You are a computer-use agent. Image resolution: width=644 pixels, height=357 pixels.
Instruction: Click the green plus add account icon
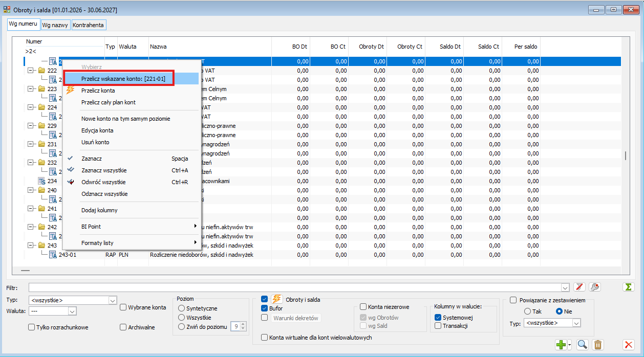tap(561, 345)
